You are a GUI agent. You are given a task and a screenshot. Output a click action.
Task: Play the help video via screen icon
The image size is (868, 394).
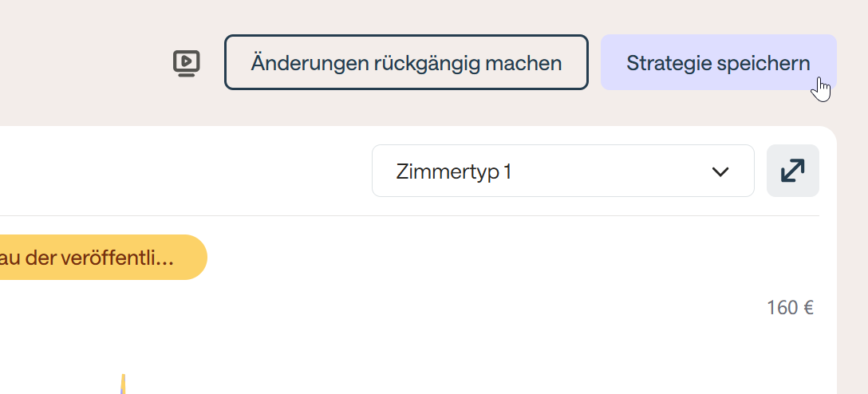(187, 63)
